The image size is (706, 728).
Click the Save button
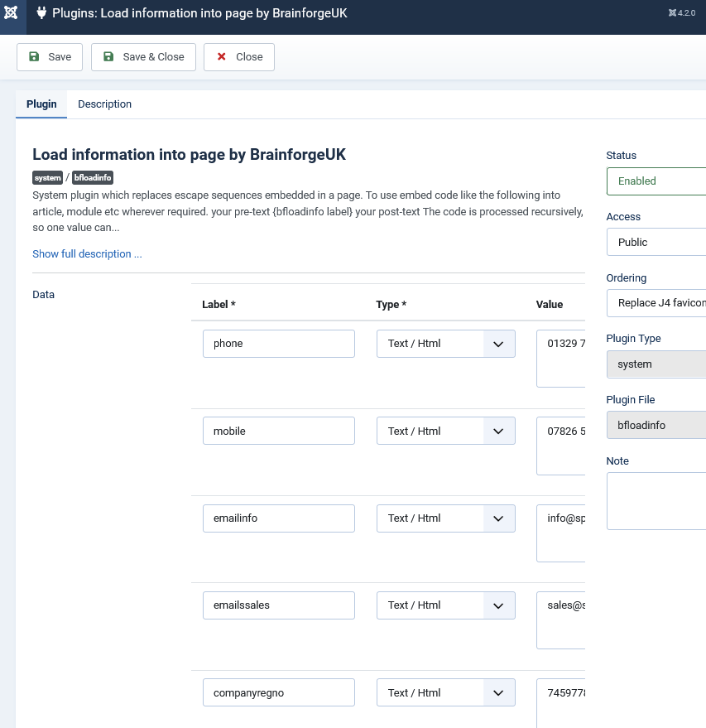coord(50,57)
